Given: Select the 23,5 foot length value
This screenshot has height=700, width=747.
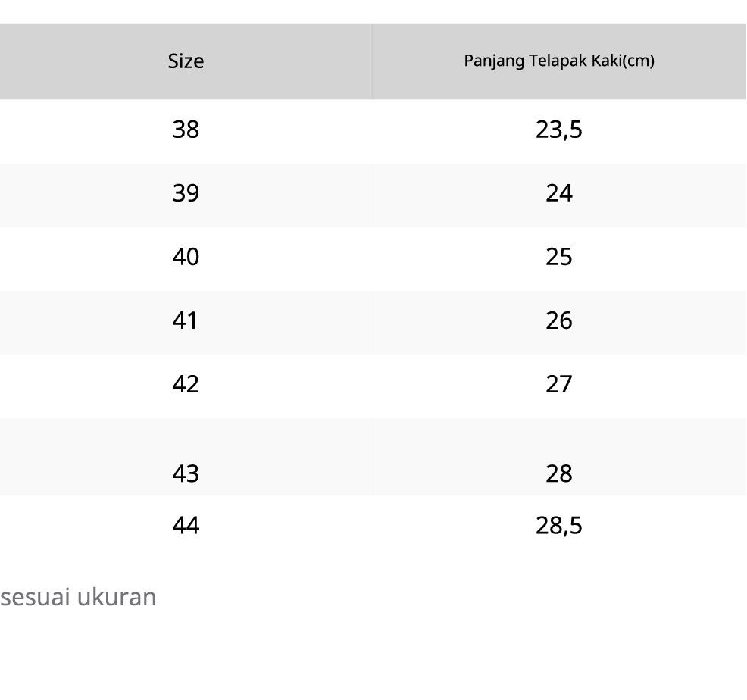Looking at the screenshot, I should point(558,130).
